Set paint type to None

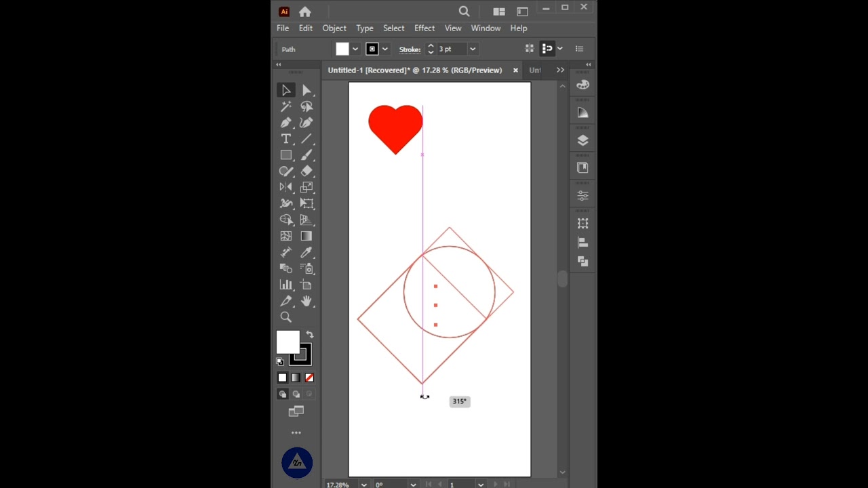[309, 378]
